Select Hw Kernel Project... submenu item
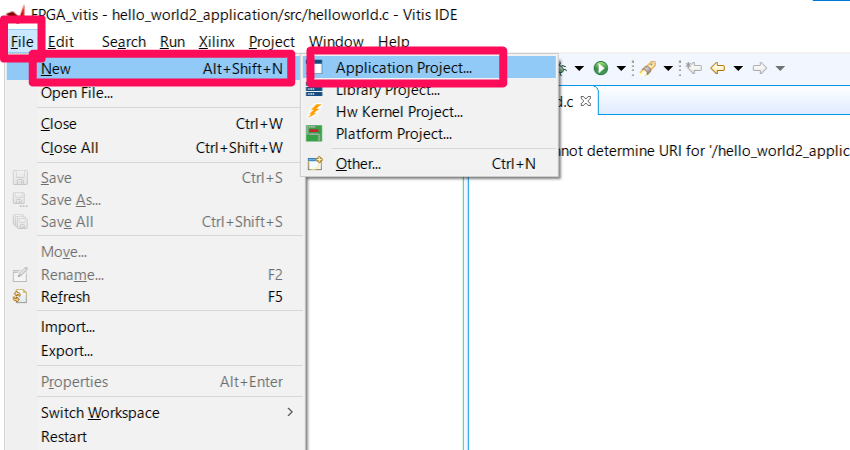850x450 pixels. pos(430,112)
